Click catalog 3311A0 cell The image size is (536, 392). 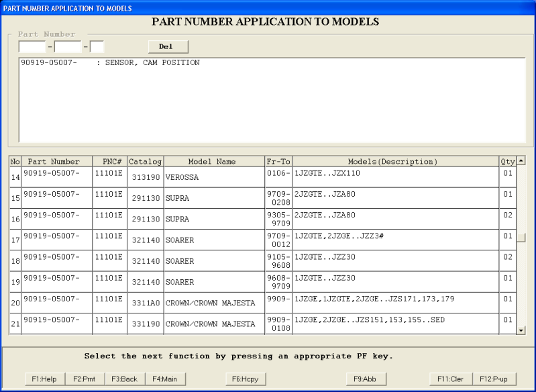[146, 303]
